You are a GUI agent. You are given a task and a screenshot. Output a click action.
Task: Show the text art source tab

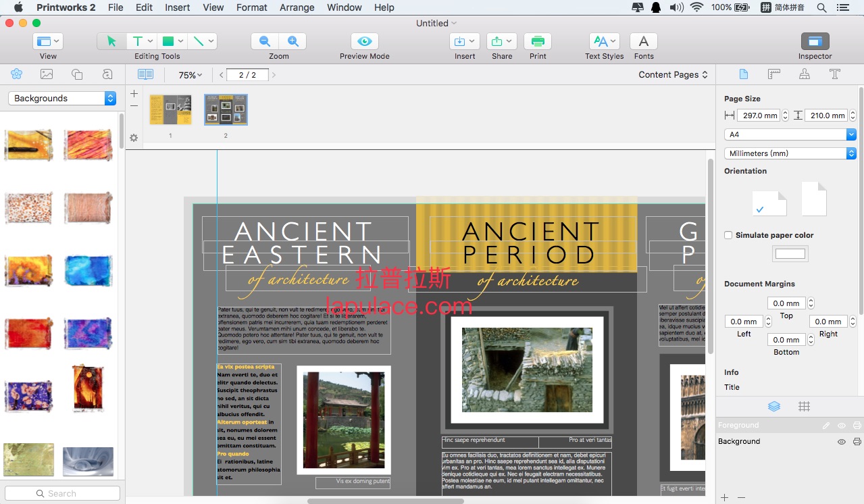click(107, 74)
